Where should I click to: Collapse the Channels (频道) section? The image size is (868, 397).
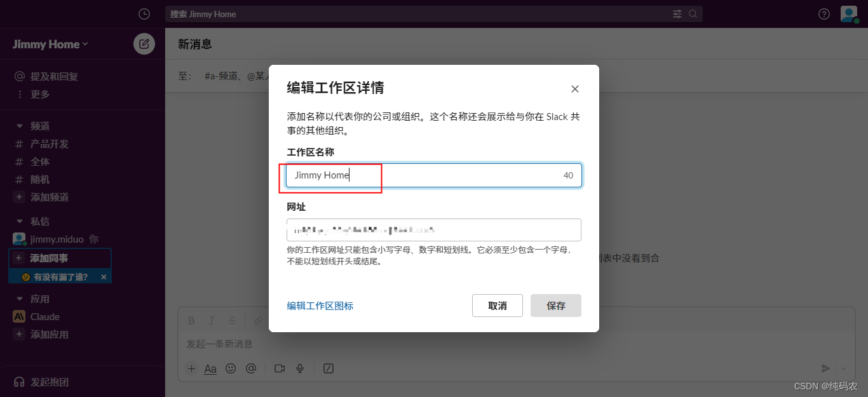click(x=20, y=126)
